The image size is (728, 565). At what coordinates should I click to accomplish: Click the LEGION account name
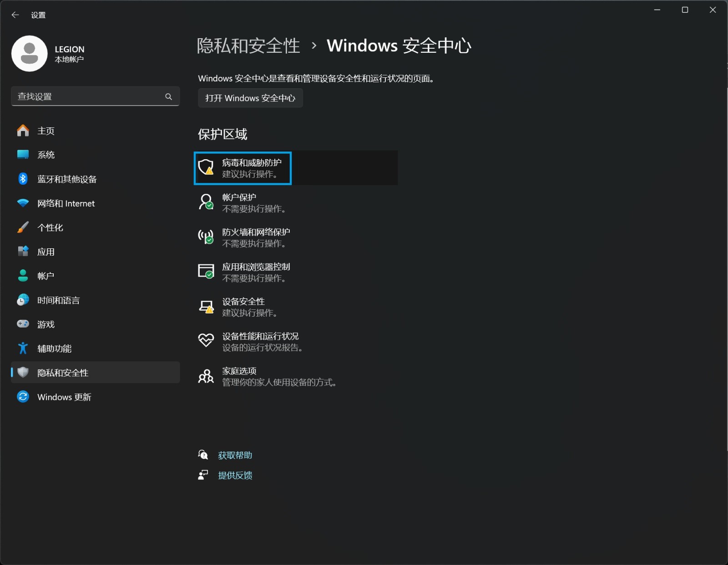tap(70, 49)
